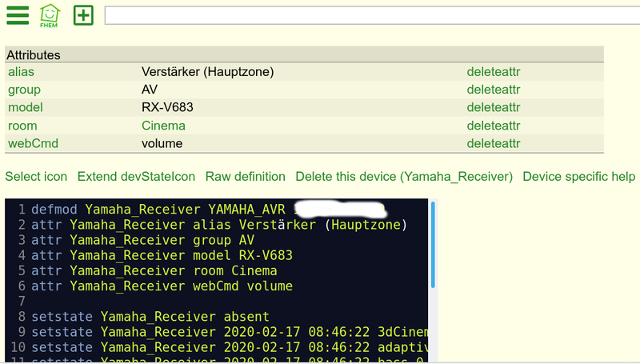This screenshot has width=640, height=364.
Task: Open Device specific help
Action: [x=578, y=177]
